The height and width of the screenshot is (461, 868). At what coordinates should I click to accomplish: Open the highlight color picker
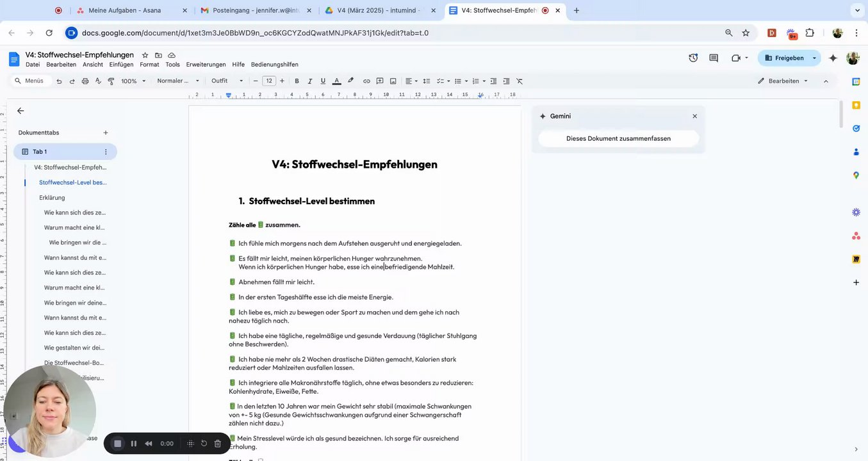[x=350, y=81]
